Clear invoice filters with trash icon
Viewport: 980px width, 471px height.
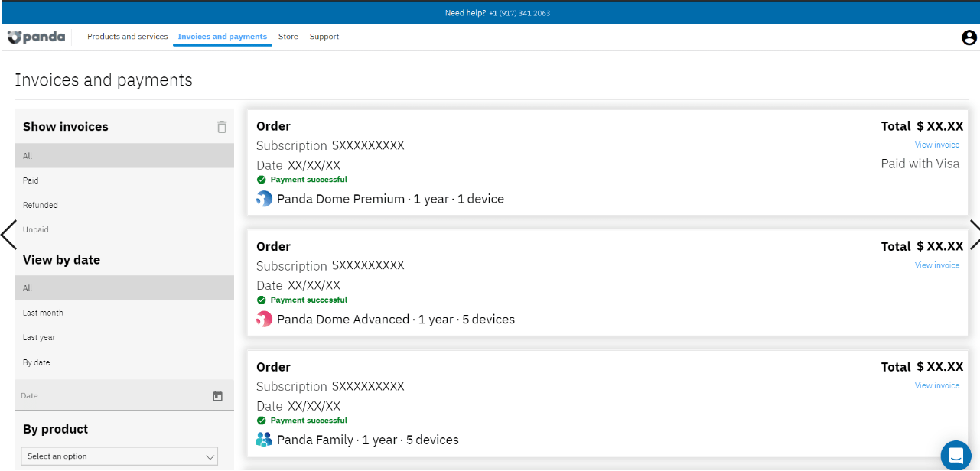tap(222, 127)
